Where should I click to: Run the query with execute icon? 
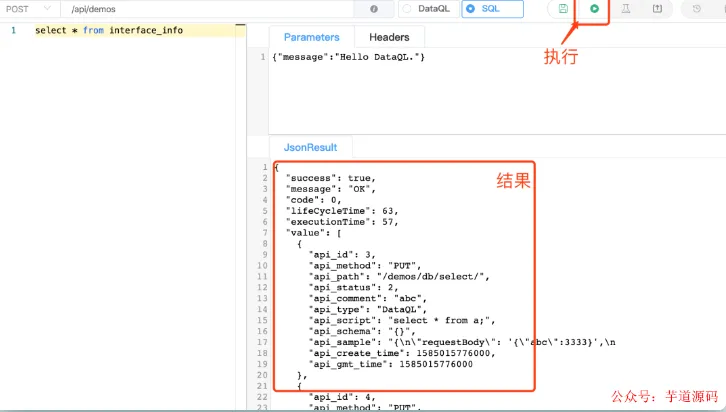(594, 9)
